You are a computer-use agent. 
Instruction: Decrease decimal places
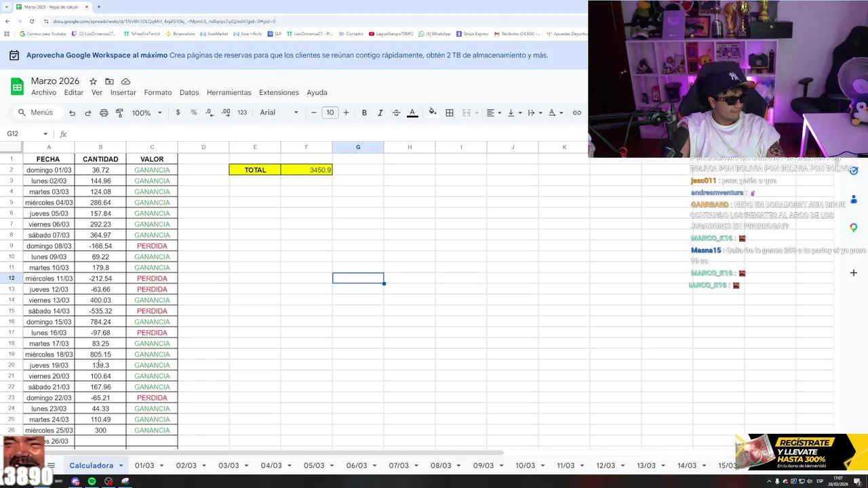click(210, 113)
